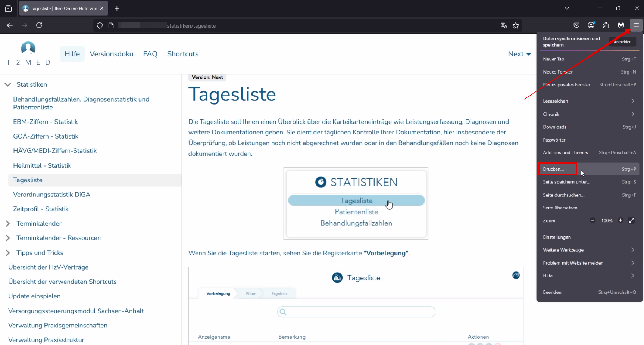The height and width of the screenshot is (345, 644).
Task: Collapse the Statistiken sidebar section
Action: click(8, 84)
